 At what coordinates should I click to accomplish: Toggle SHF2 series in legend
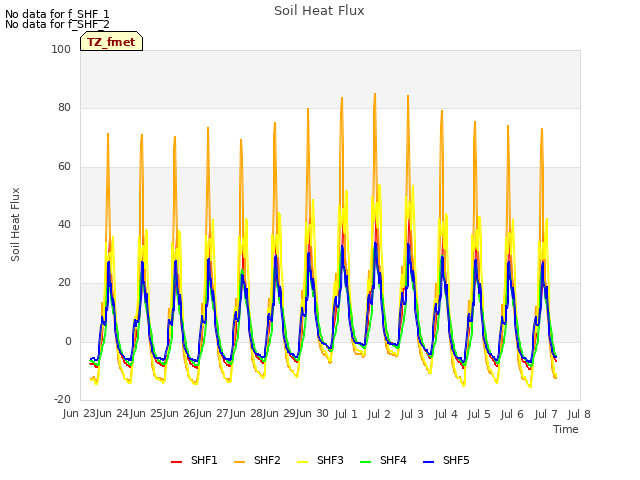pyautogui.click(x=257, y=460)
